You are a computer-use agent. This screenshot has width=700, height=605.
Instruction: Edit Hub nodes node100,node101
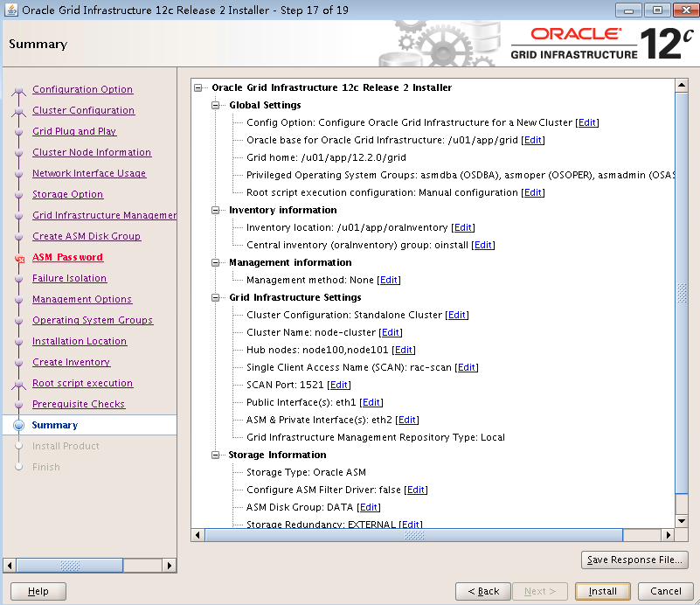(x=404, y=350)
